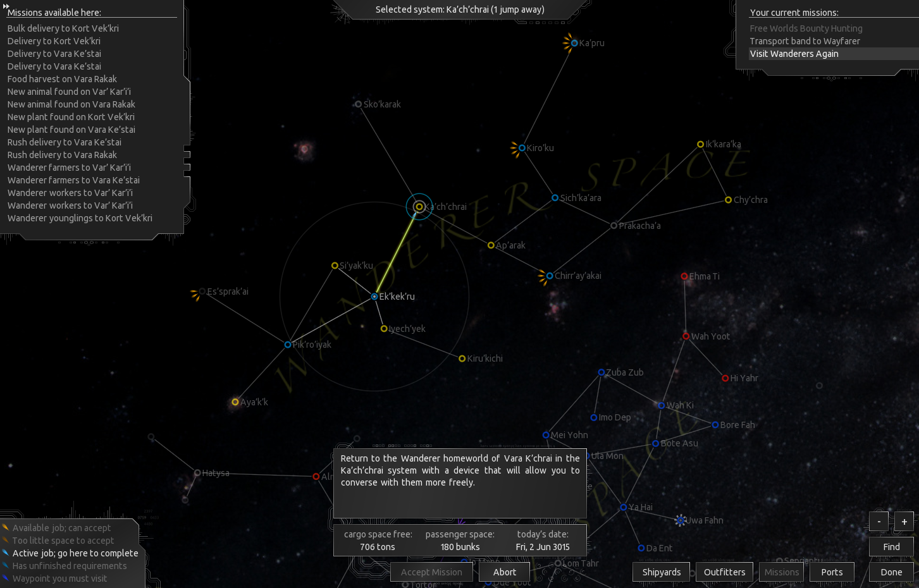Click the map zoom in icon
Viewport: 919px width, 588px height.
tap(904, 521)
